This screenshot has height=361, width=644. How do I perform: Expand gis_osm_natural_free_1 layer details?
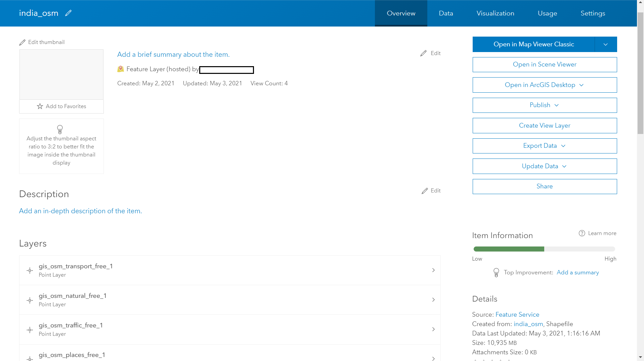click(x=433, y=300)
